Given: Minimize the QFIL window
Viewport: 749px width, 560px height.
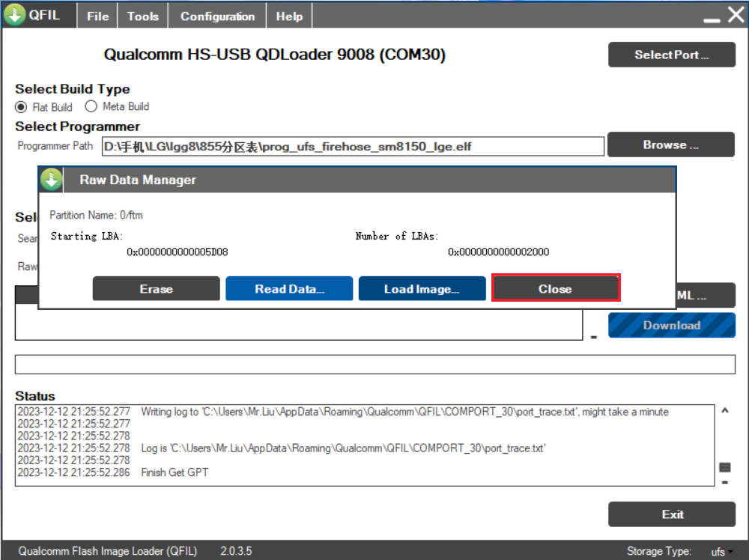Looking at the screenshot, I should pos(712,16).
